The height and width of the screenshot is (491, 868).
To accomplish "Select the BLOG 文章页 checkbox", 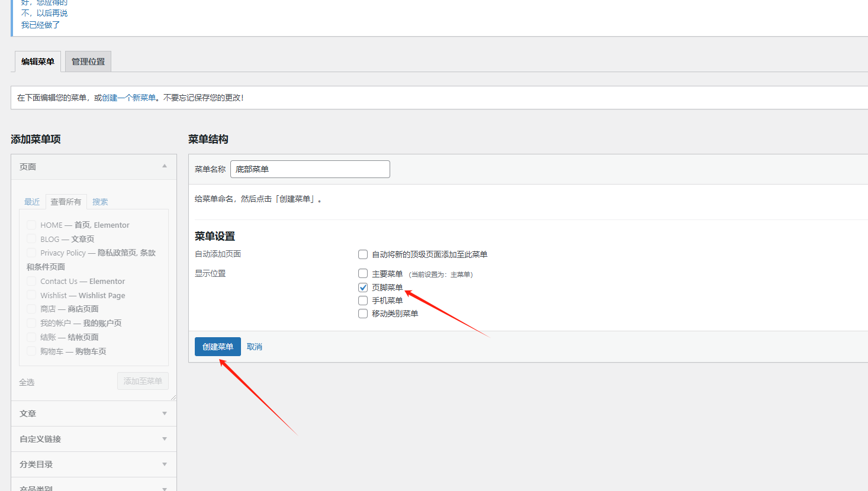I will [31, 238].
